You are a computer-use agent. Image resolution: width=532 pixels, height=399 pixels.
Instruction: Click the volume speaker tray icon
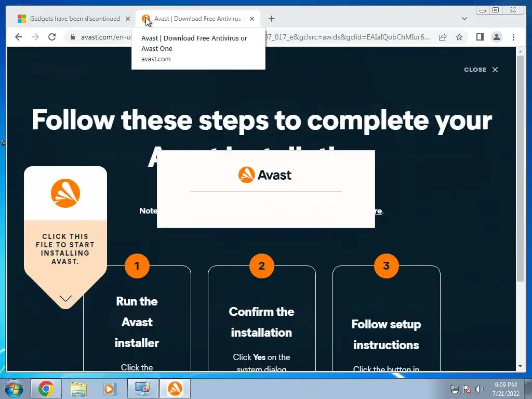(x=480, y=389)
